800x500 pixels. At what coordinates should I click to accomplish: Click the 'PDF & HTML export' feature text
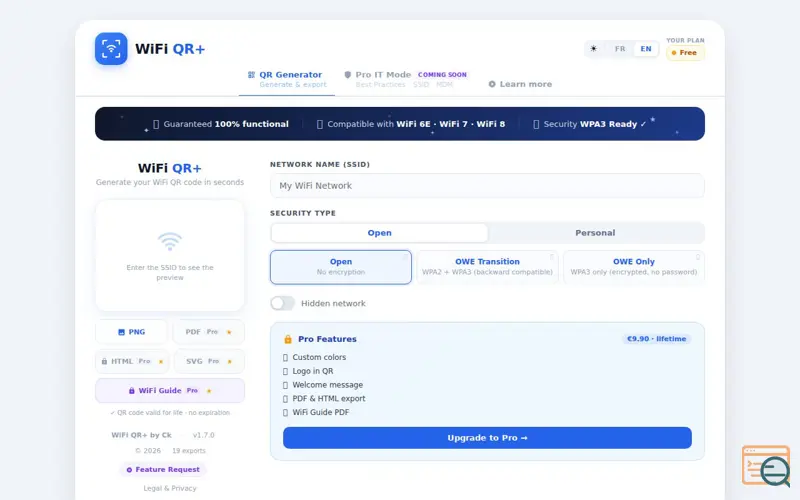pyautogui.click(x=329, y=398)
